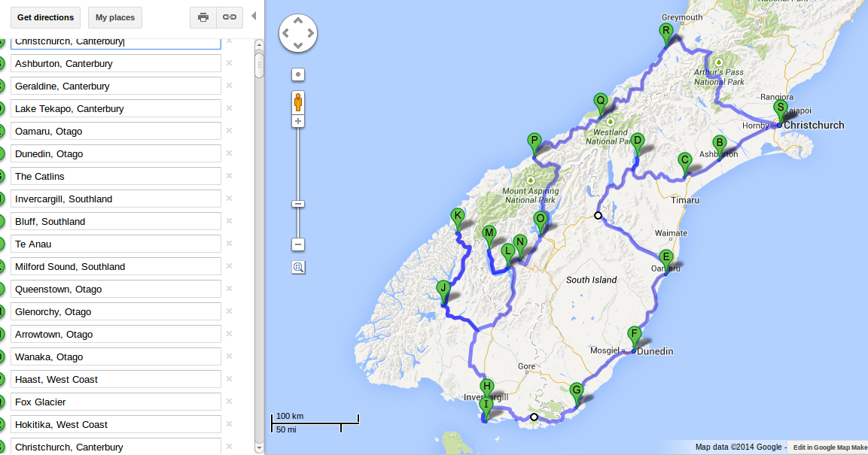The image size is (868, 455).
Task: Remove the Dunedin, Otago destination
Action: 229,153
